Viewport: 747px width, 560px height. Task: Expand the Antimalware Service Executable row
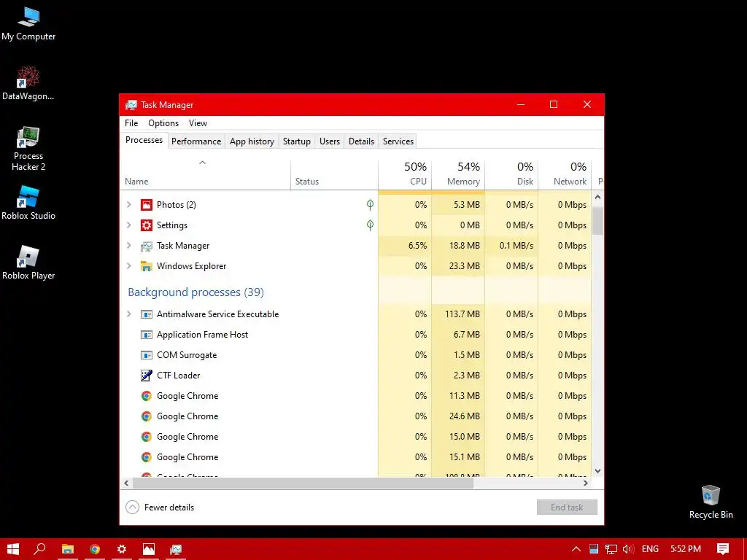point(128,314)
